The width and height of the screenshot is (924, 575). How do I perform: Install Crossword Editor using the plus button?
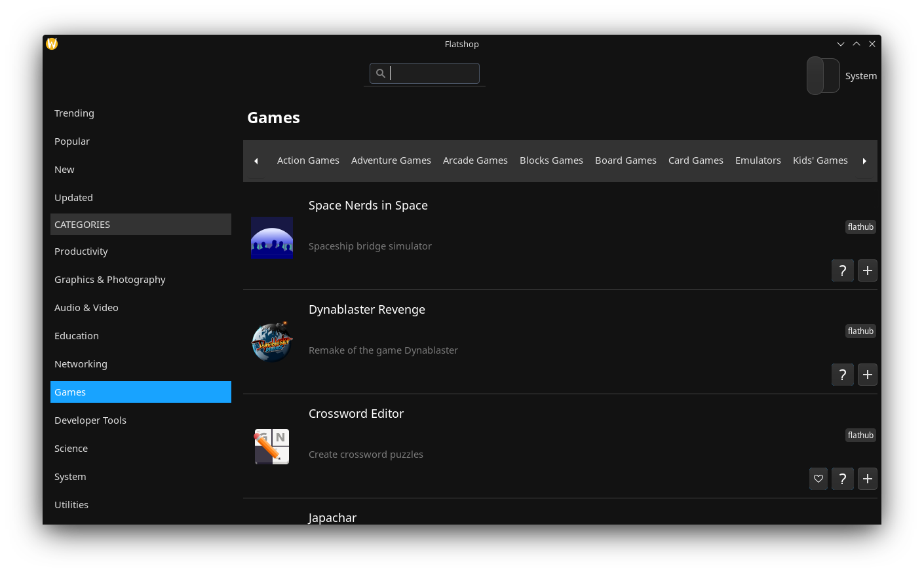pyautogui.click(x=867, y=478)
